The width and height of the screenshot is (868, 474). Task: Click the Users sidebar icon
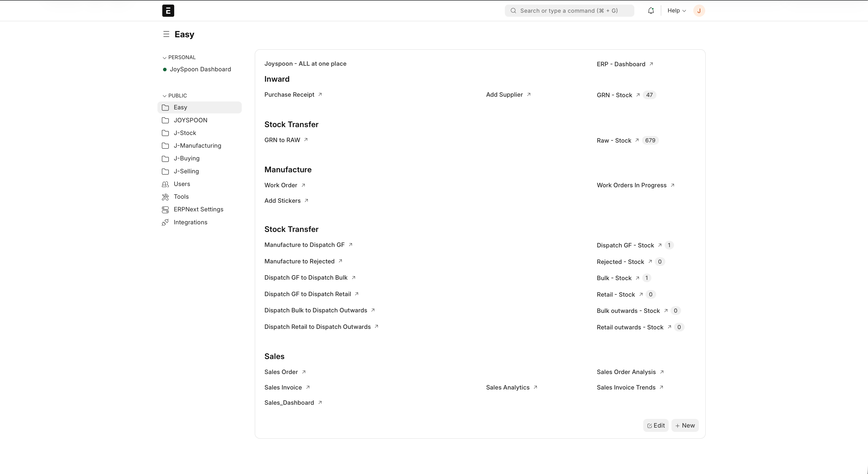165,184
